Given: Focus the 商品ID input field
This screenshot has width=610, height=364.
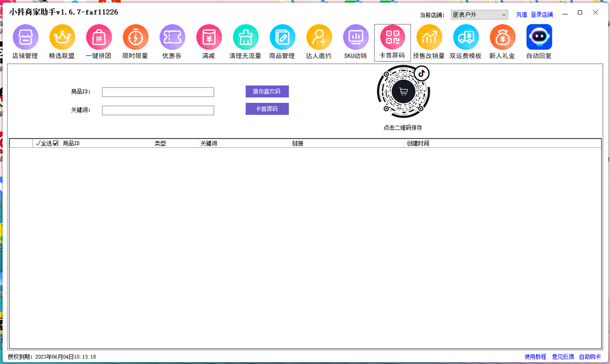Looking at the screenshot, I should coord(158,92).
